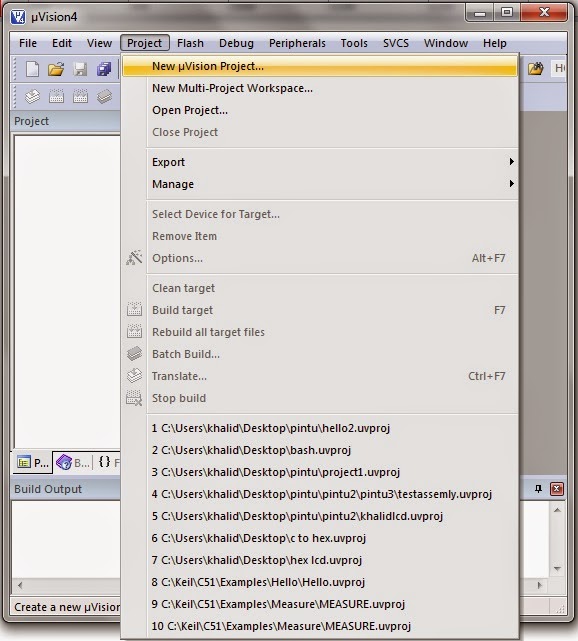This screenshot has height=641, width=578.
Task: Close the Build Output panel
Action: point(556,489)
